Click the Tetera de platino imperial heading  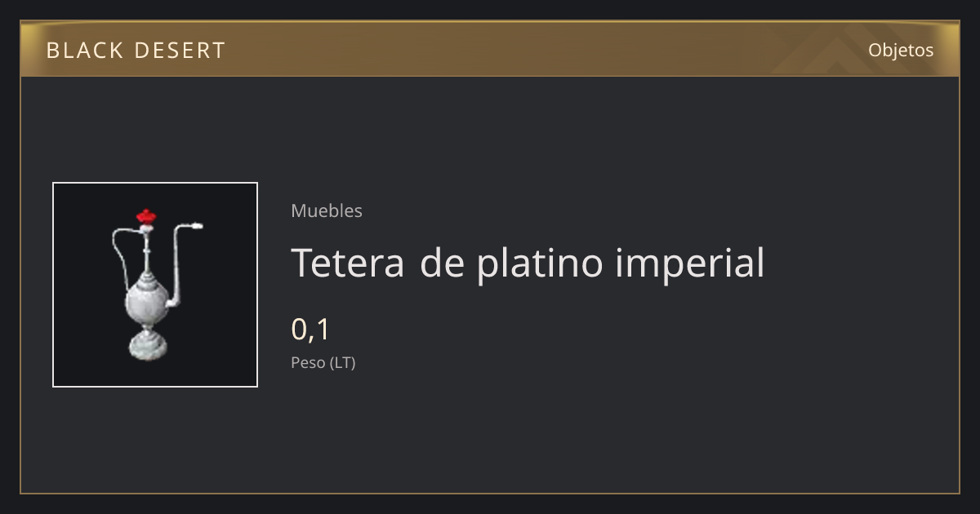coord(528,263)
